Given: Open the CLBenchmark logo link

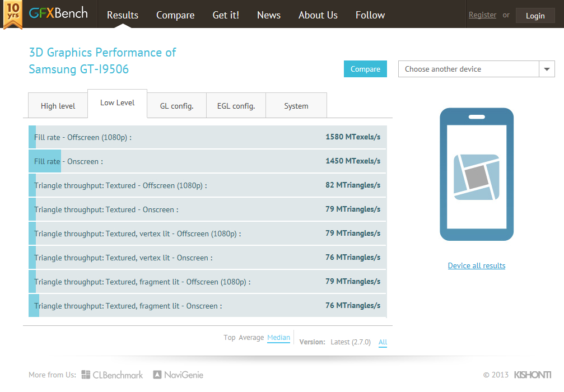Looking at the screenshot, I should tap(112, 375).
